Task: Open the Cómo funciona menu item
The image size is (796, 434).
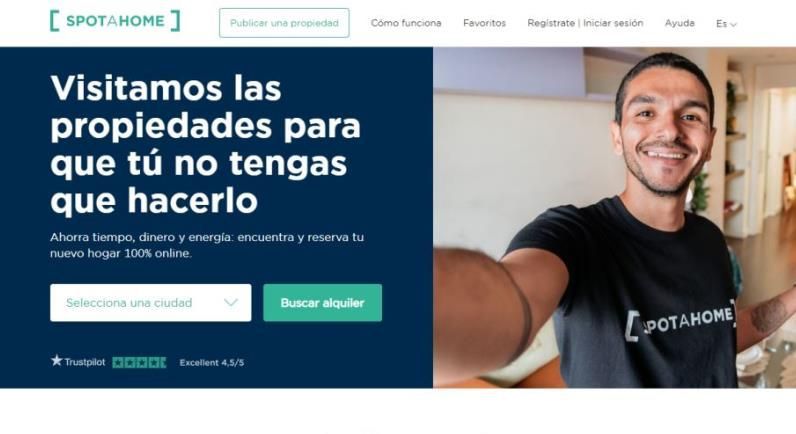Action: [x=406, y=23]
